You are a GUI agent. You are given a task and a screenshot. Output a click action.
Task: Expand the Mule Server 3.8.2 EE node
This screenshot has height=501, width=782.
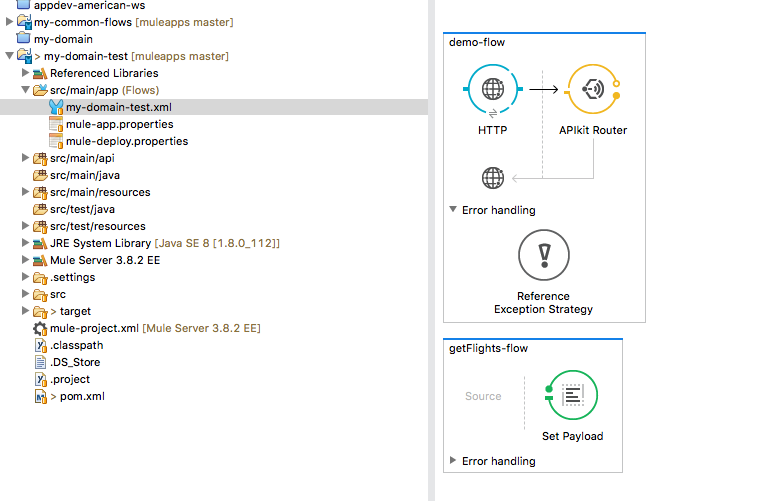point(25,260)
